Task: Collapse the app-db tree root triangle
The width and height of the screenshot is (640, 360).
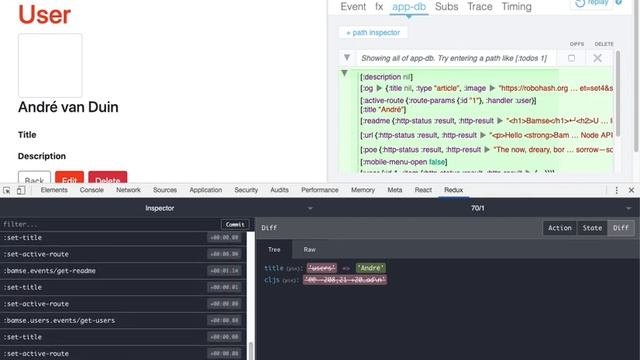Action: pyautogui.click(x=344, y=73)
